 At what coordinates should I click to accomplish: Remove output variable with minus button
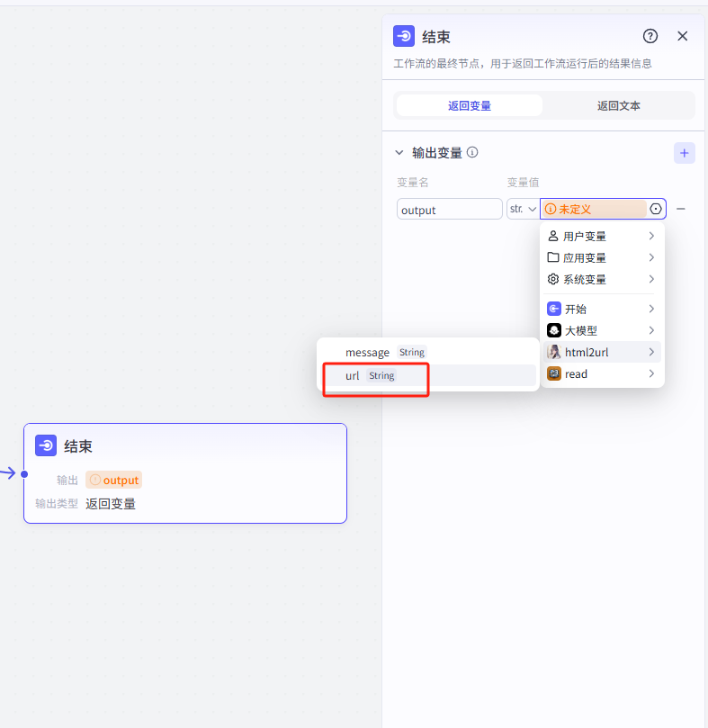tap(681, 210)
